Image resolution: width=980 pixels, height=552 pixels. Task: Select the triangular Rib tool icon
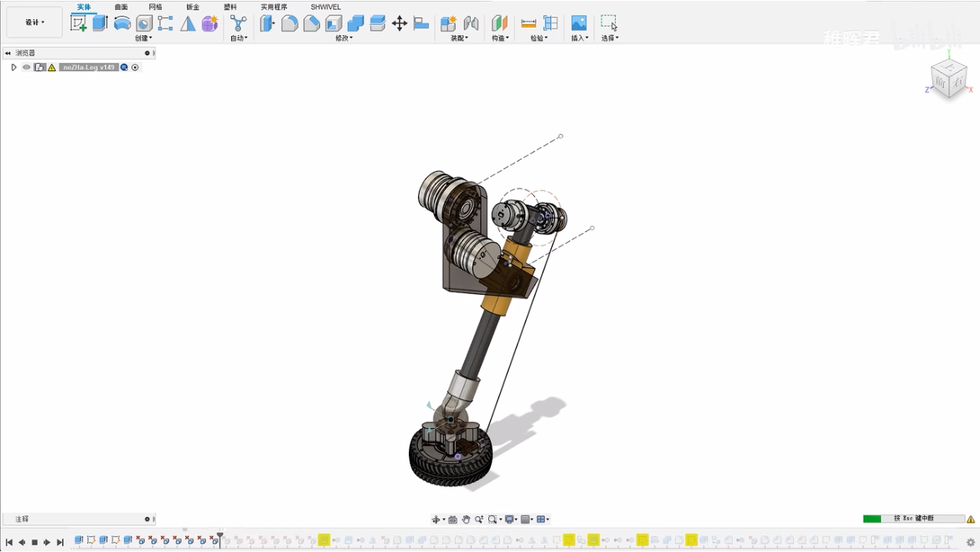pyautogui.click(x=188, y=23)
